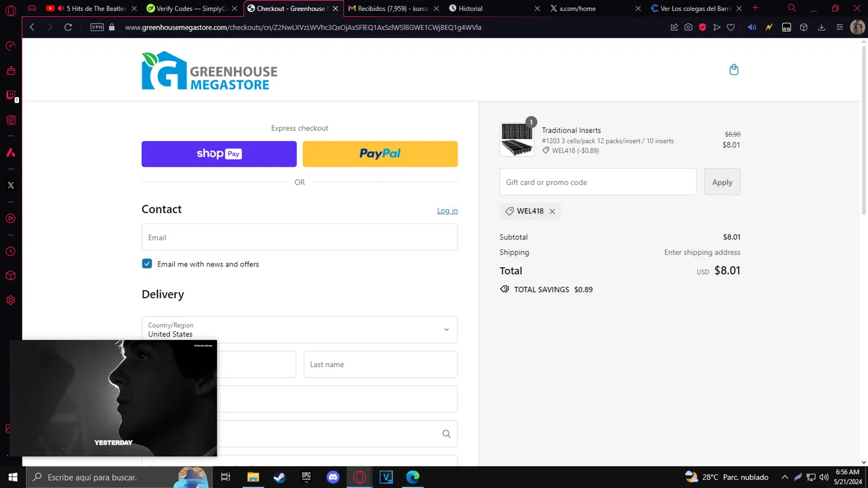Pay with PayPal express checkout

click(380, 154)
